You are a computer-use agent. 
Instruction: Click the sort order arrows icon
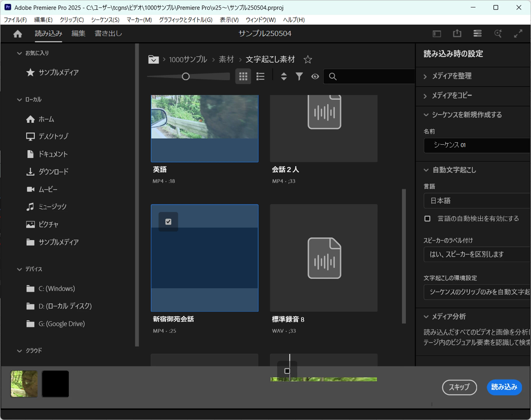[284, 76]
